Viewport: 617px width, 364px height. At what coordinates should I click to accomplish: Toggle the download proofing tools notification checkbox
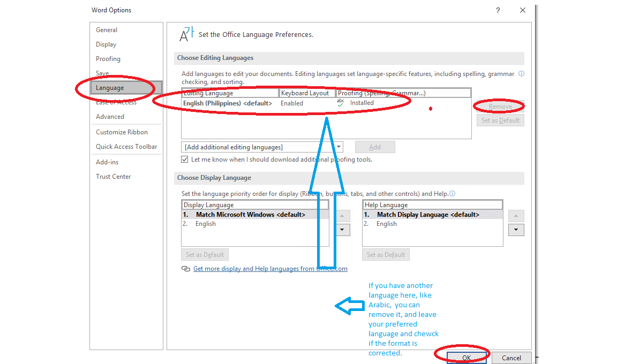tap(185, 159)
